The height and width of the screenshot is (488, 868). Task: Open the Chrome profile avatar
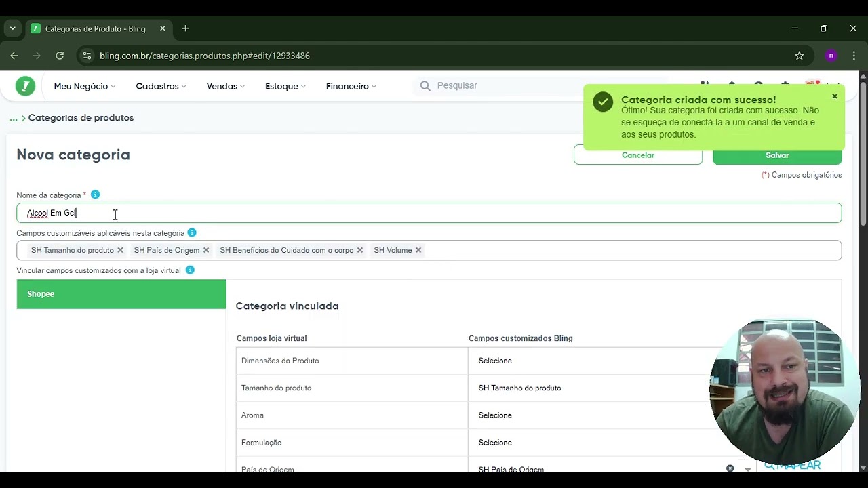(831, 56)
